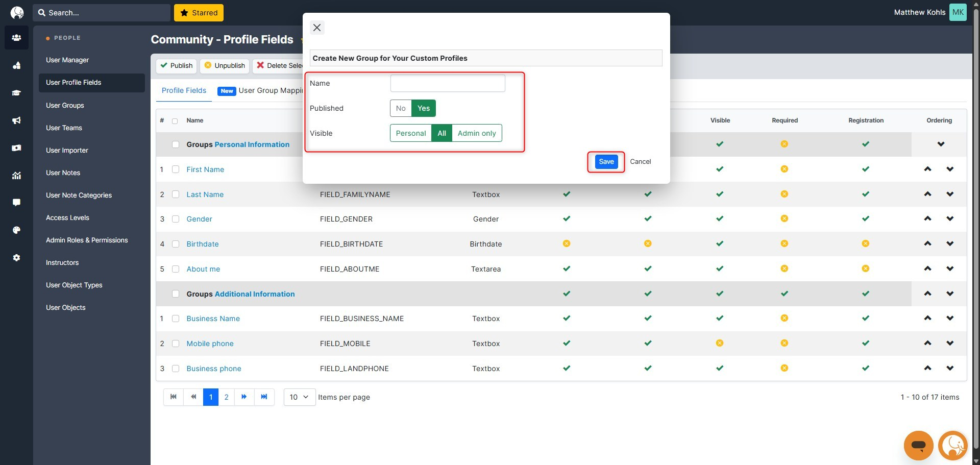Select the Mobile phone row checkbox
The height and width of the screenshot is (465, 980).
click(x=176, y=344)
